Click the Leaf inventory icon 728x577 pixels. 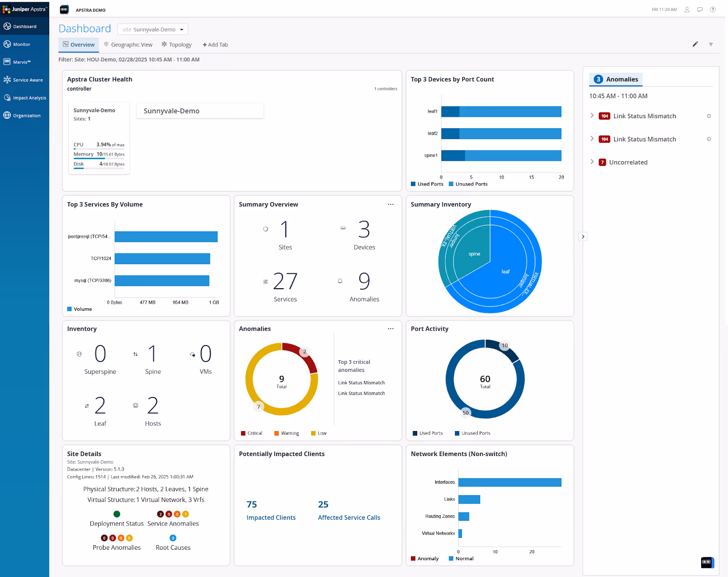86,406
